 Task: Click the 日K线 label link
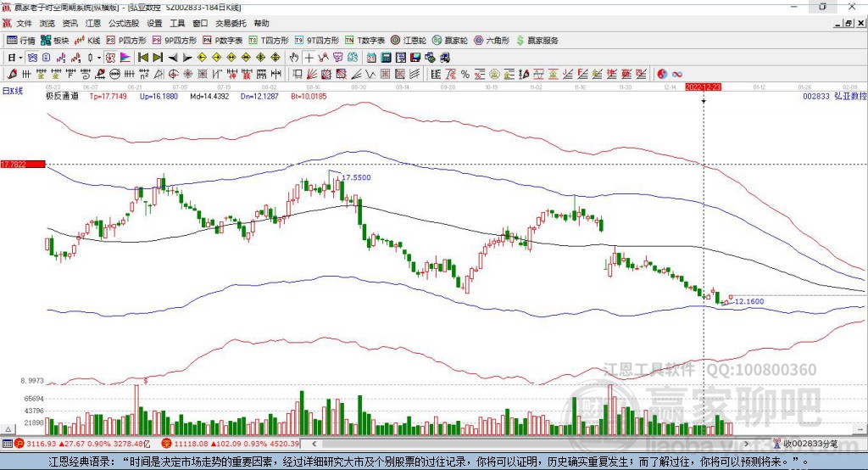coord(13,91)
